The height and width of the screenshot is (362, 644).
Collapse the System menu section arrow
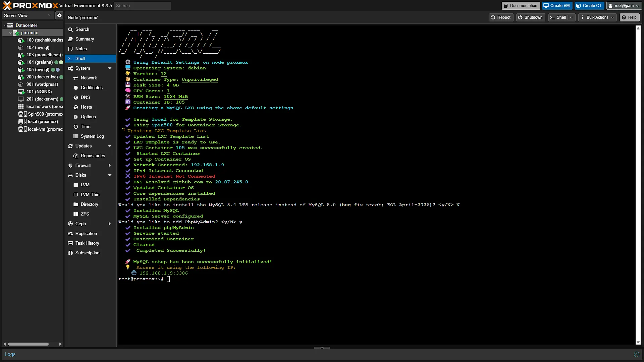click(x=110, y=68)
